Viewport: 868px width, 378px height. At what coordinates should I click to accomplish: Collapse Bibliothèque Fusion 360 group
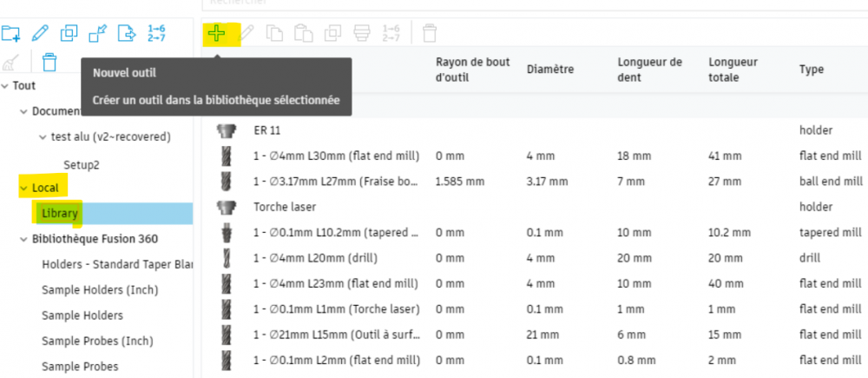pos(23,240)
